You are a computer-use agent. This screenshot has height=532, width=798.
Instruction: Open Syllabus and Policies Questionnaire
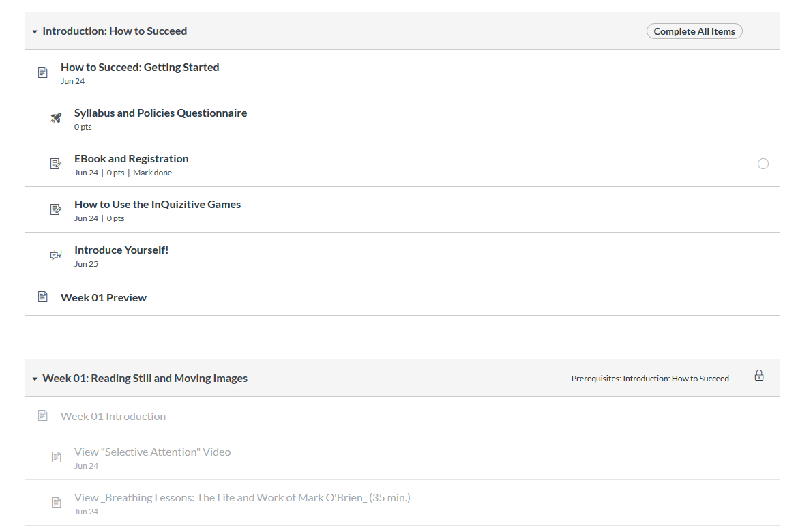[161, 113]
